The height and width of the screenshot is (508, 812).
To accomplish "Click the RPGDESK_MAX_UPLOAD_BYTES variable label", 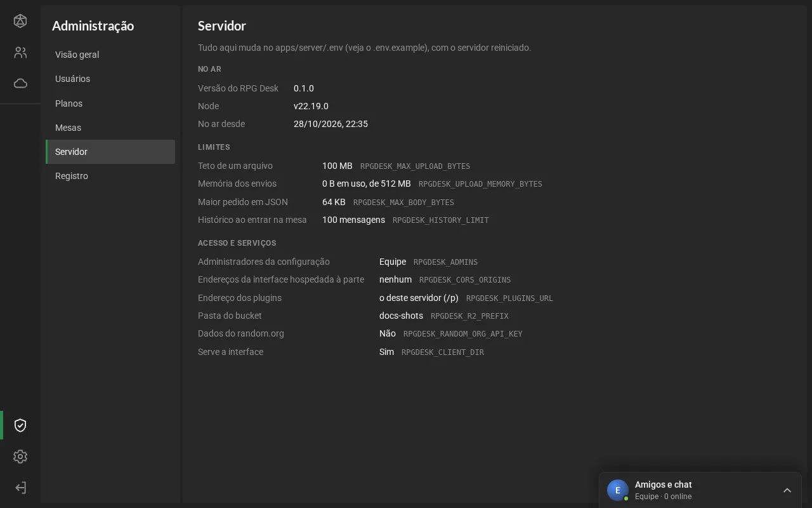I will click(415, 166).
